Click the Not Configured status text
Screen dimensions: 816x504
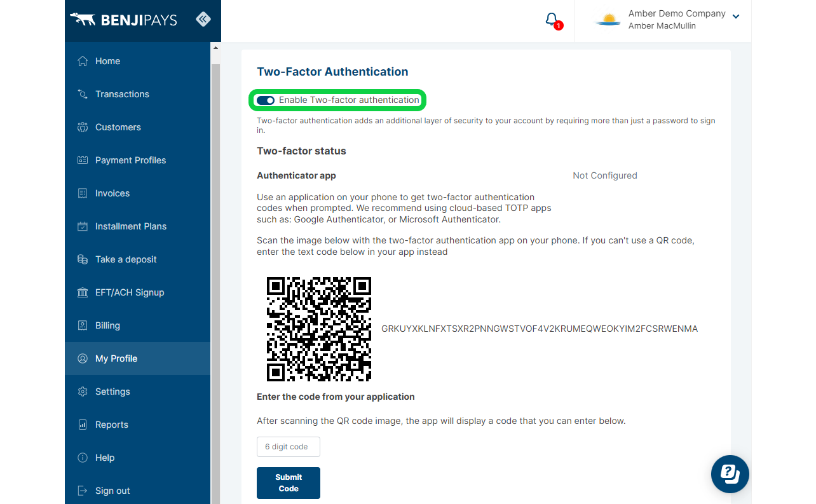click(605, 175)
